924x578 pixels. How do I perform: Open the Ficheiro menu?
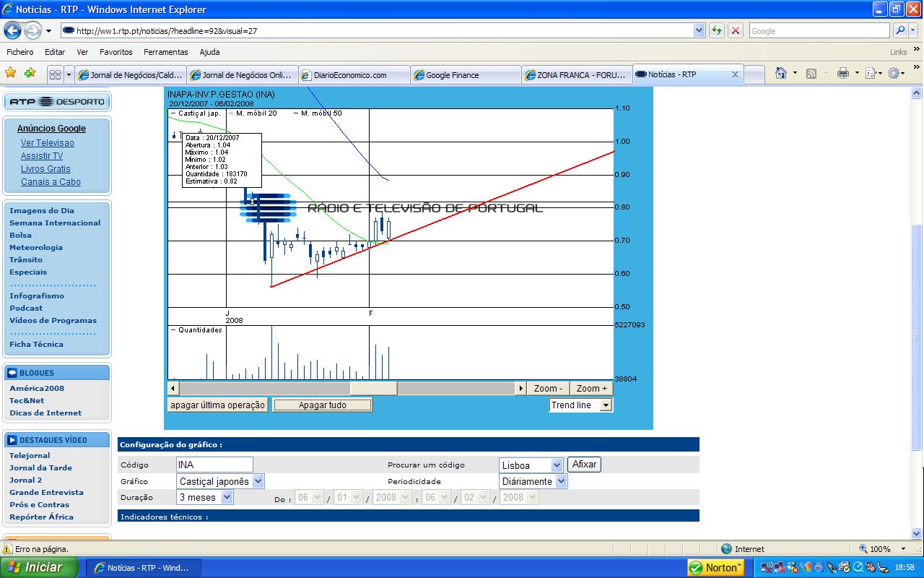pos(20,52)
